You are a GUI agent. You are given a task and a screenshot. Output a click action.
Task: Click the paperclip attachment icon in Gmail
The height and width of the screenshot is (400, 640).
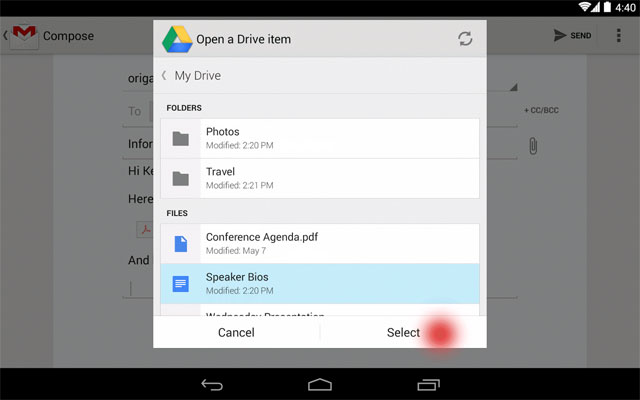533,146
